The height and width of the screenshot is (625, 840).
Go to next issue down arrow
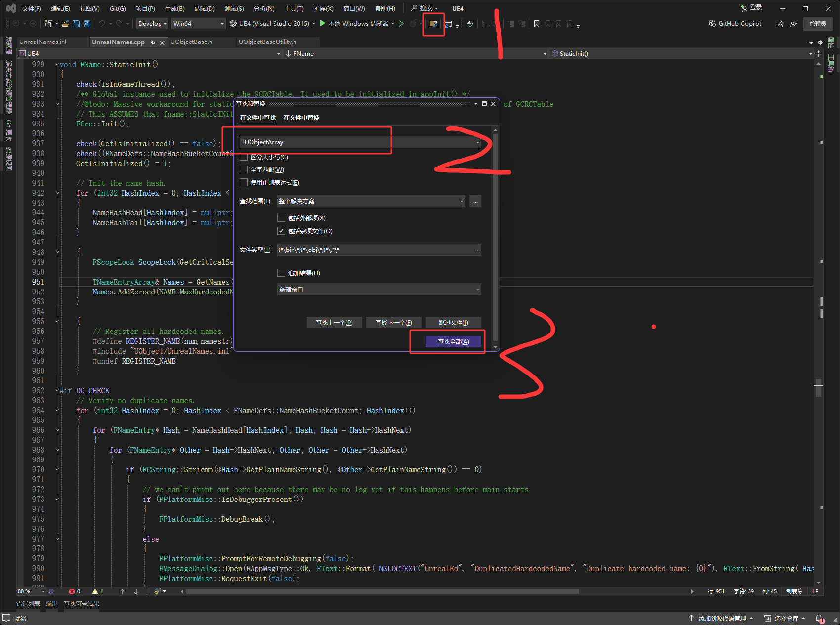click(x=136, y=591)
